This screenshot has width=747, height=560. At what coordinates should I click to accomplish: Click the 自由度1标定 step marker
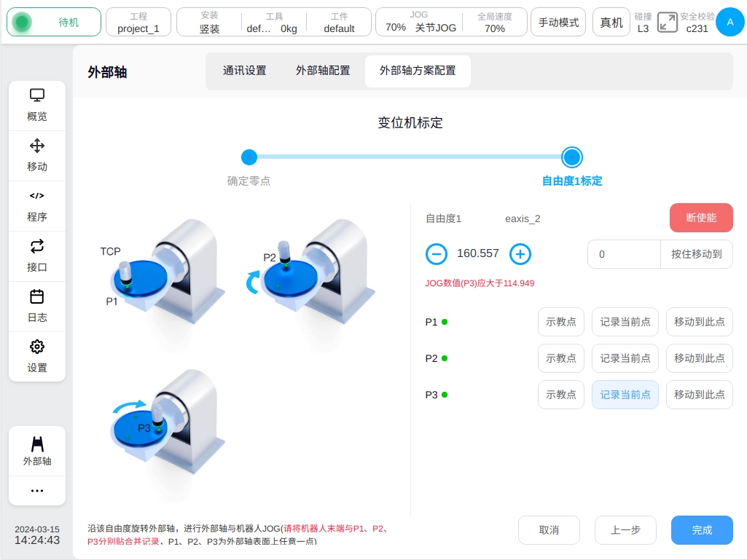click(x=571, y=157)
